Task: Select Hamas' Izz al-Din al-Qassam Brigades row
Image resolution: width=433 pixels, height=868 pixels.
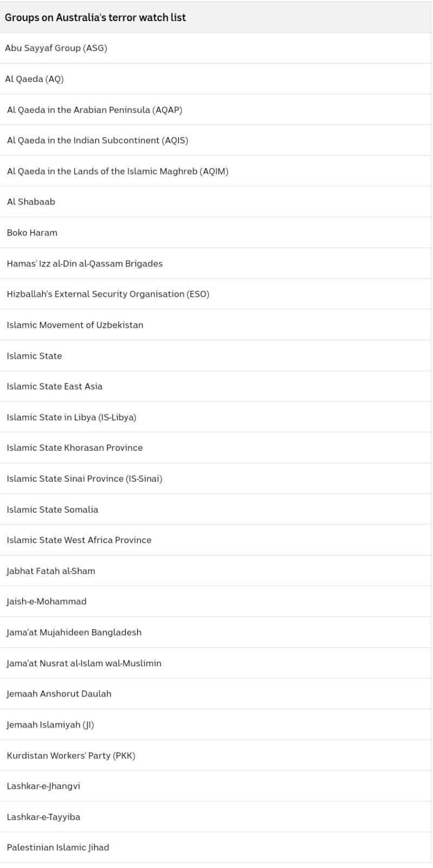Action: click(x=216, y=264)
